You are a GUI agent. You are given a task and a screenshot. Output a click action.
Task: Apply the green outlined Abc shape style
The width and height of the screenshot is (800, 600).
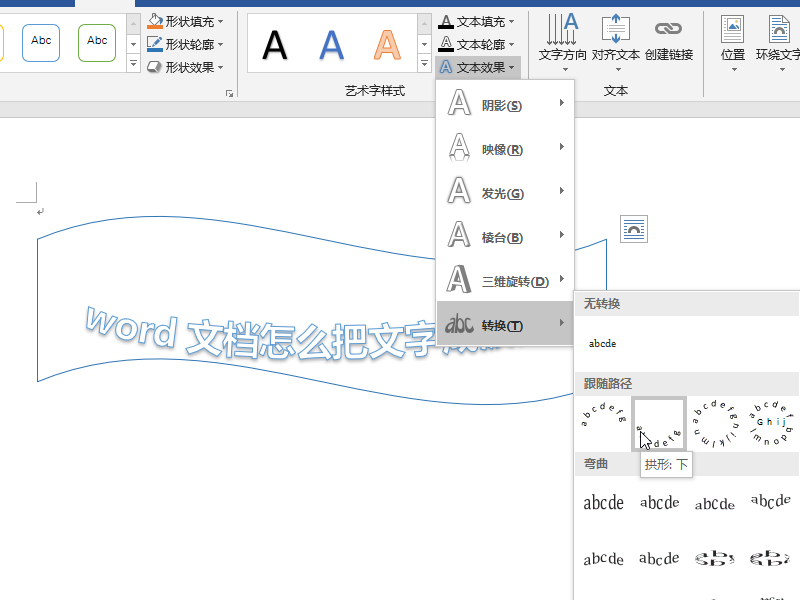(97, 43)
